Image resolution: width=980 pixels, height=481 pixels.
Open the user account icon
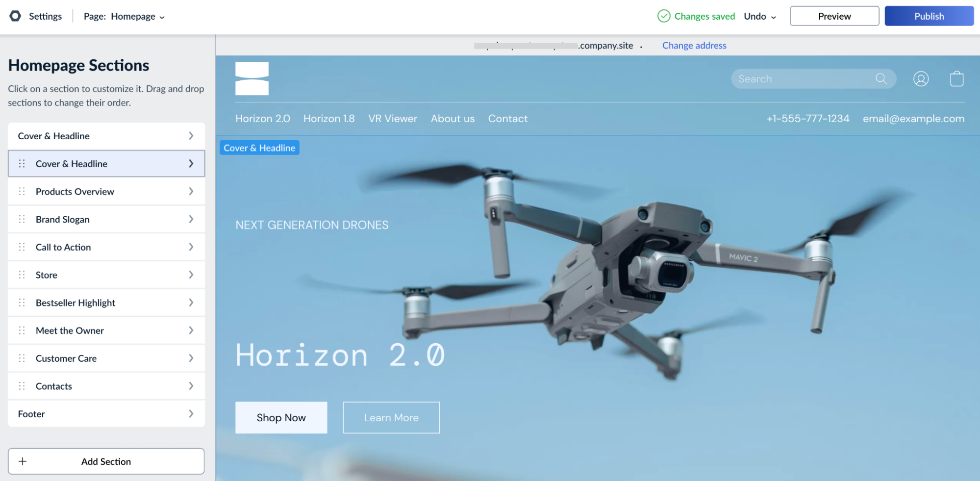(921, 78)
